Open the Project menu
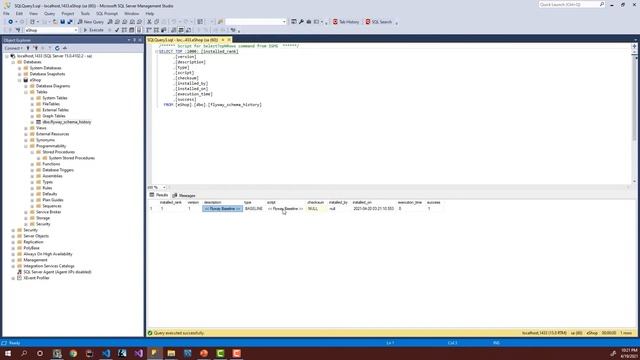The image size is (640, 360). [x=68, y=13]
